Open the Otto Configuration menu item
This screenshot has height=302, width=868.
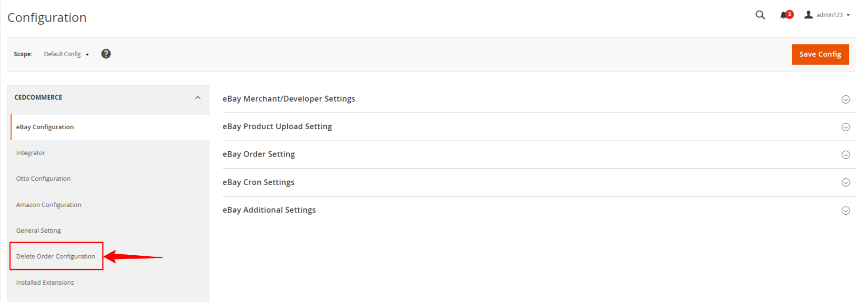click(x=43, y=178)
